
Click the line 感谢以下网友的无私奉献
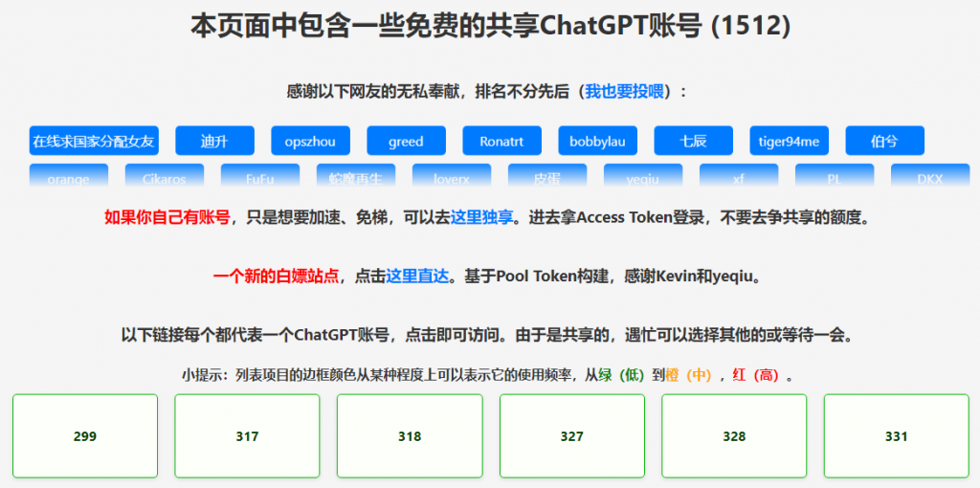tap(374, 92)
